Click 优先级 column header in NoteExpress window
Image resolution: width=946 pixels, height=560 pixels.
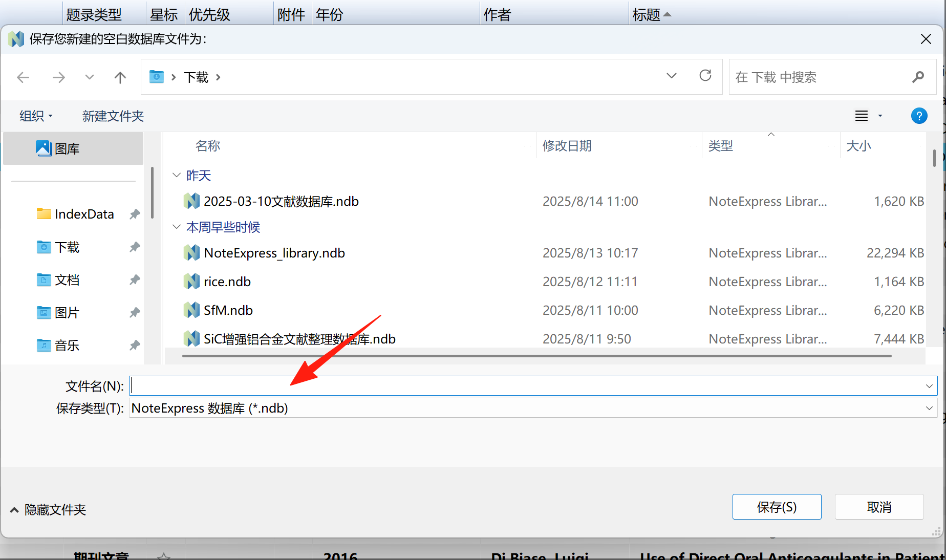[209, 15]
